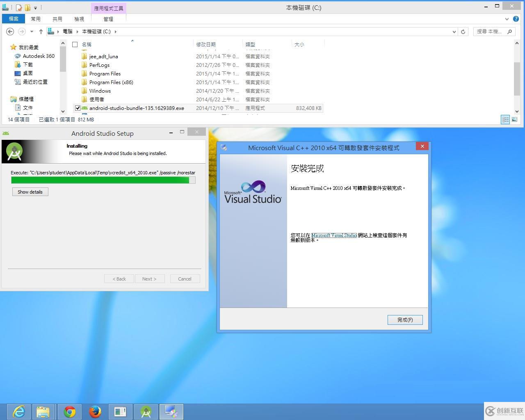Expand the 本機磁碟 (C:) breadcrumb arrow
The width and height of the screenshot is (525, 420).
[116, 32]
